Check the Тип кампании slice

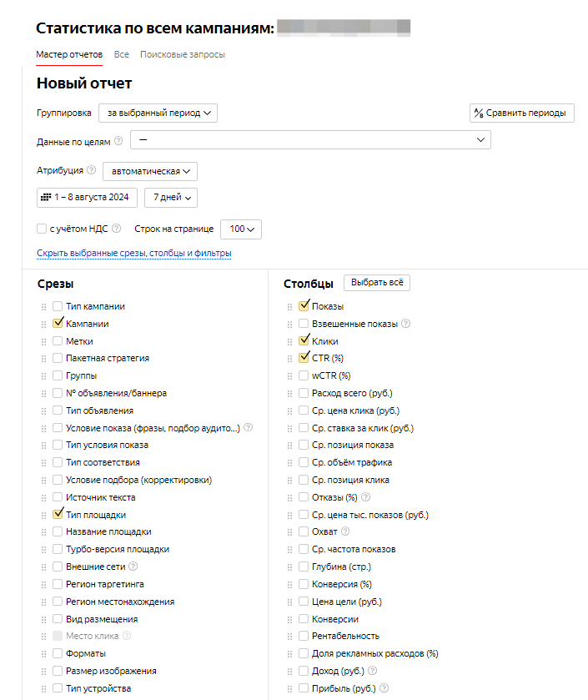pyautogui.click(x=57, y=306)
